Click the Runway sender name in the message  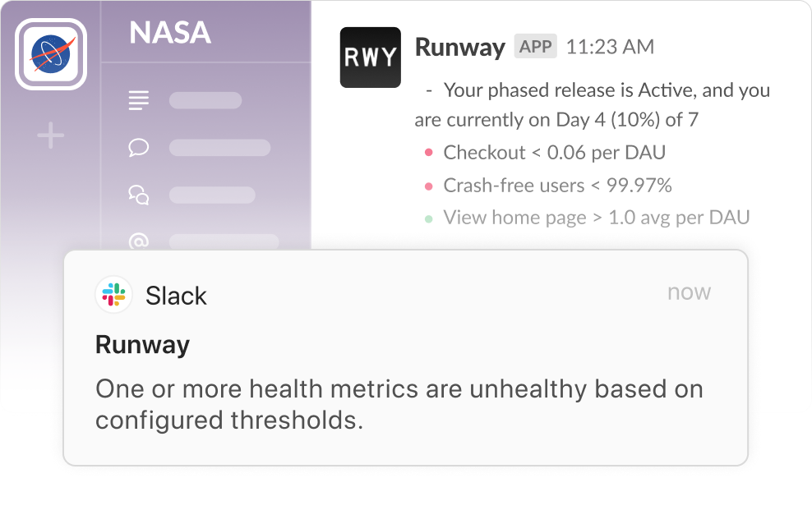[459, 48]
